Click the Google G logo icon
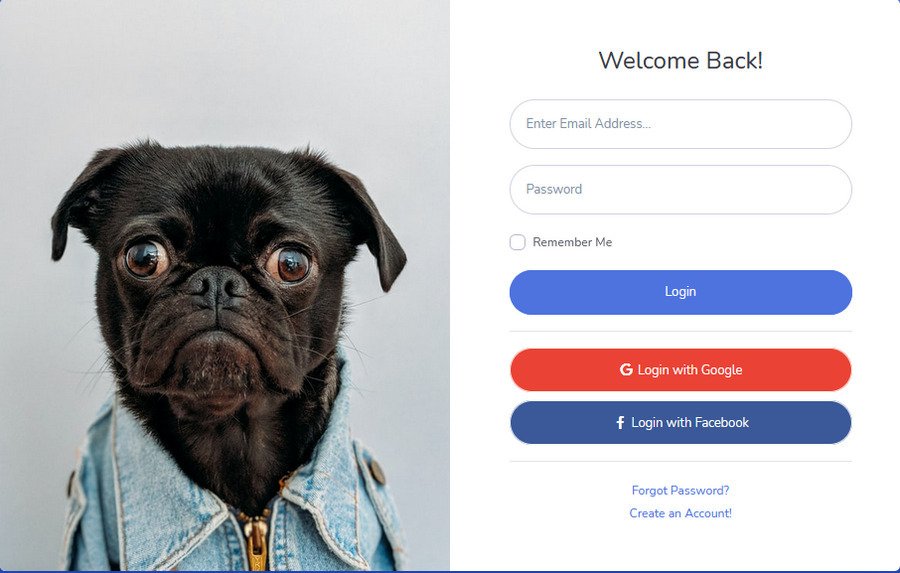This screenshot has height=573, width=900. click(626, 370)
